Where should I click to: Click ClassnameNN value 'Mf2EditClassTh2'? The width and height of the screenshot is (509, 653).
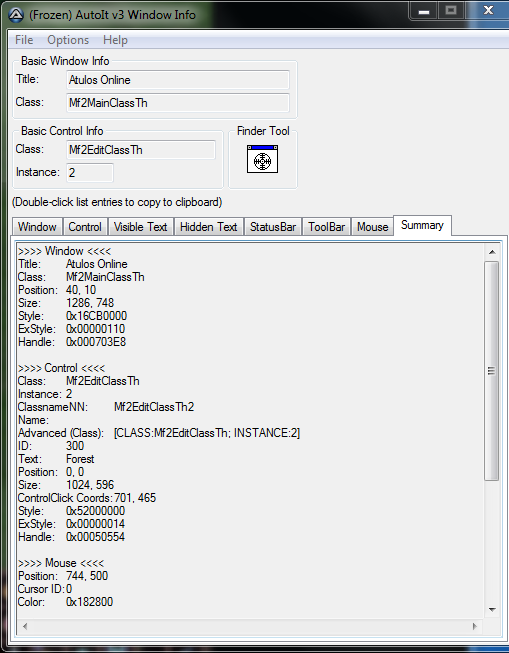[154, 407]
